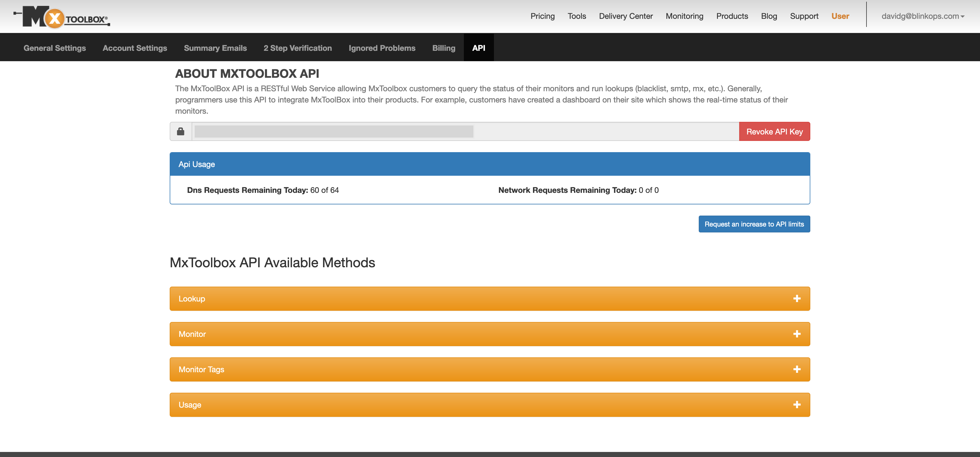Request an increase to API limits
980x457 pixels.
click(x=754, y=224)
